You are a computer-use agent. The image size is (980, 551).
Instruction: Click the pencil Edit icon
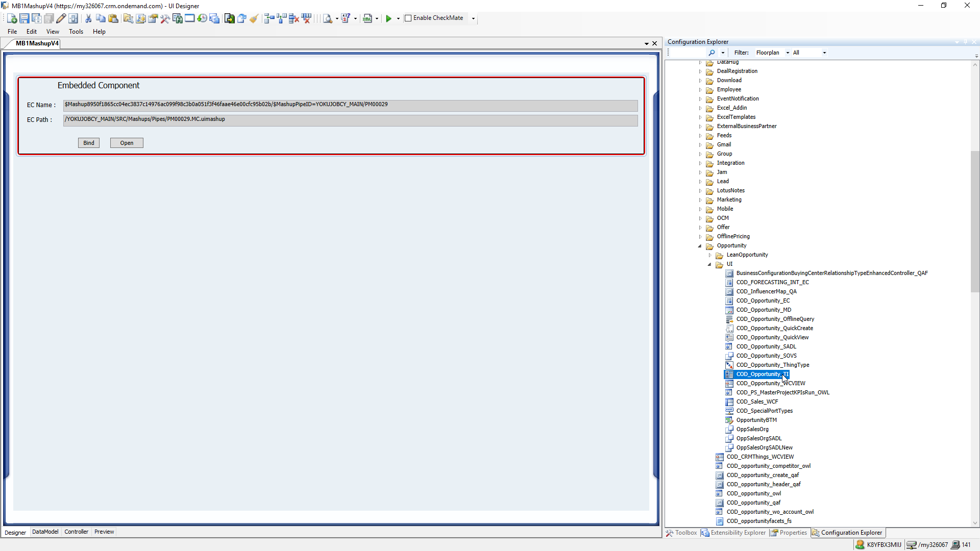click(x=61, y=18)
